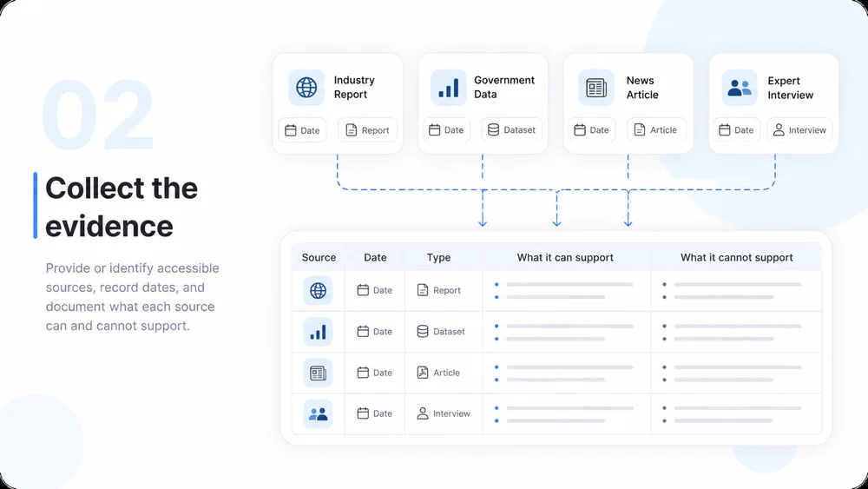
Task: Click the Interview type cell text
Action: coord(451,413)
